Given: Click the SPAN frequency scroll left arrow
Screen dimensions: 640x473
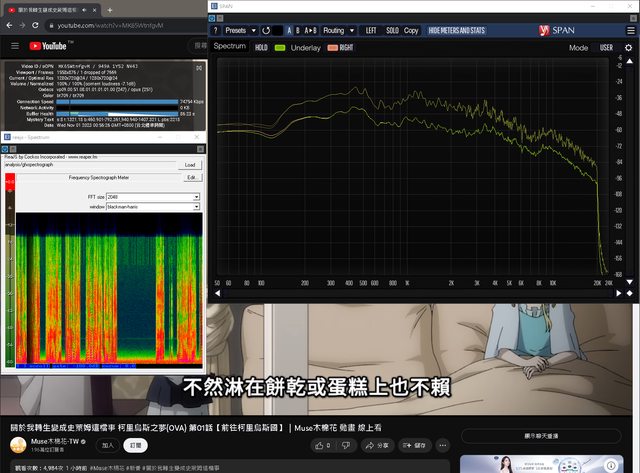Looking at the screenshot, I should click(x=218, y=293).
